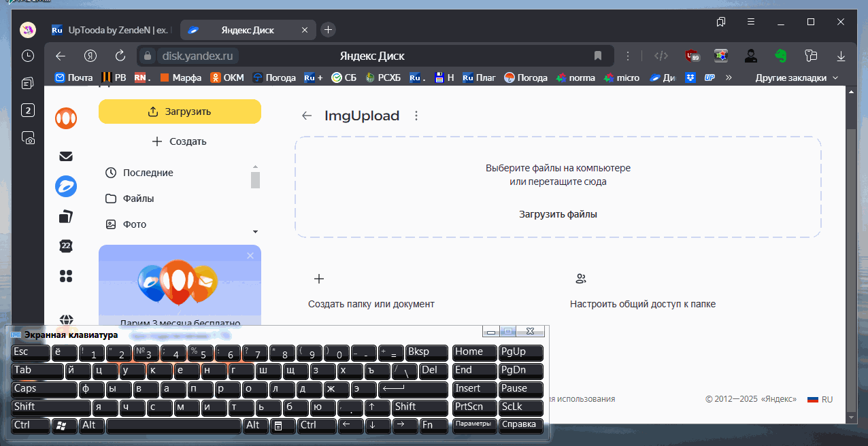Click the yellow Загрузить button
The image size is (868, 446).
tap(180, 112)
